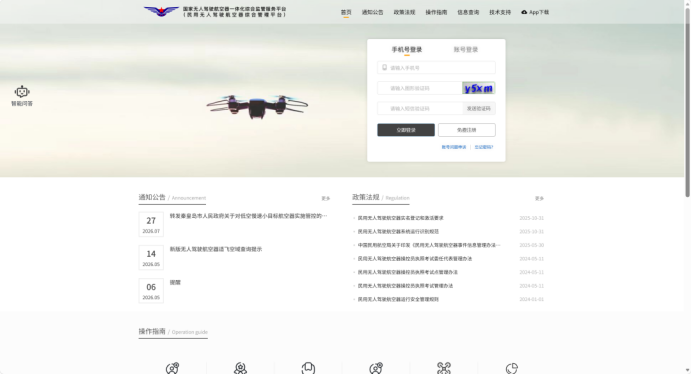Click the App下载 nav link
Viewport: 692px width, 375px height.
coord(535,12)
